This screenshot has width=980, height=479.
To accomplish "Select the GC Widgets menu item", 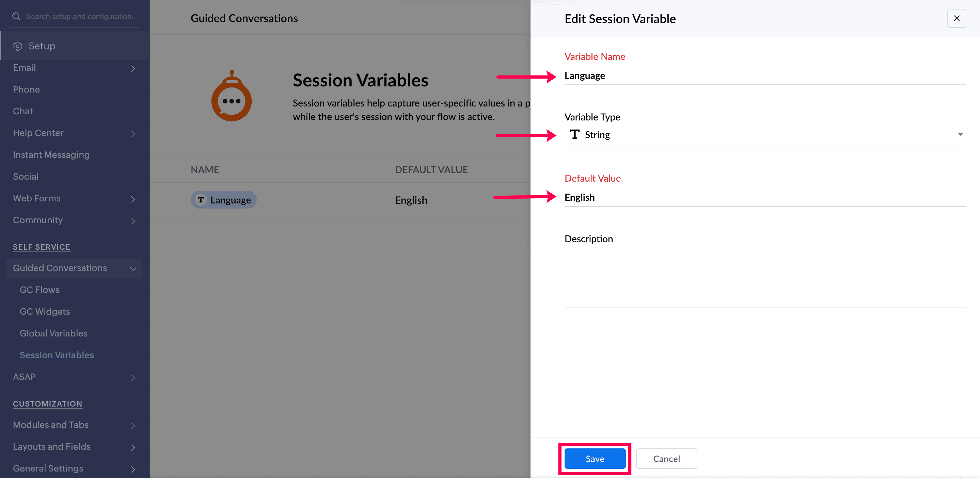I will coord(45,312).
